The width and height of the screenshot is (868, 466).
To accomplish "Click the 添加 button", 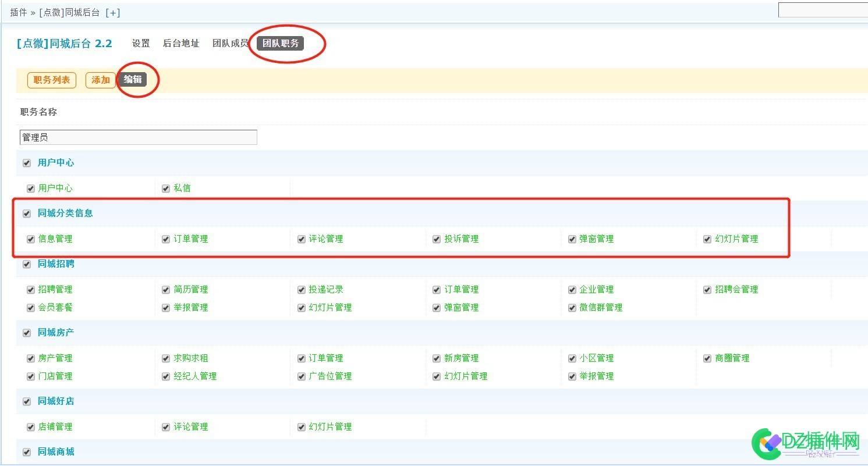I will (101, 80).
